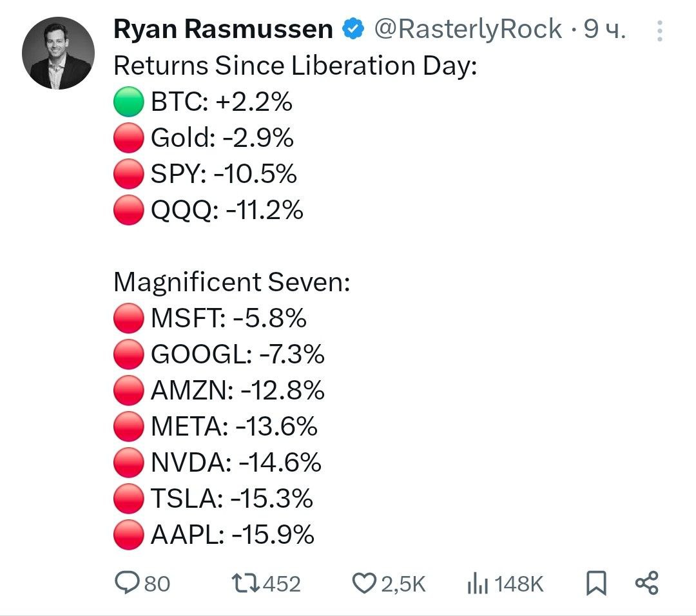The width and height of the screenshot is (696, 616).
Task: Like the tweet with heart icon
Action: [364, 583]
